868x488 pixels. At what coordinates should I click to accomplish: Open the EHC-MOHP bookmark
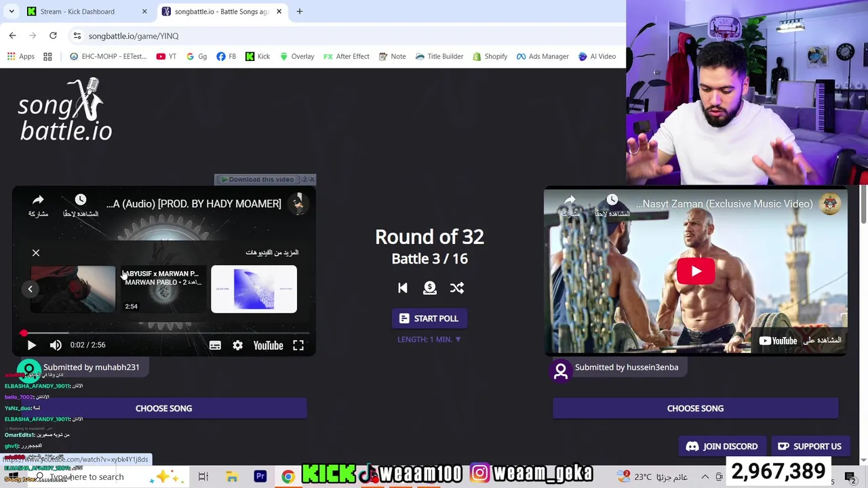tap(108, 56)
